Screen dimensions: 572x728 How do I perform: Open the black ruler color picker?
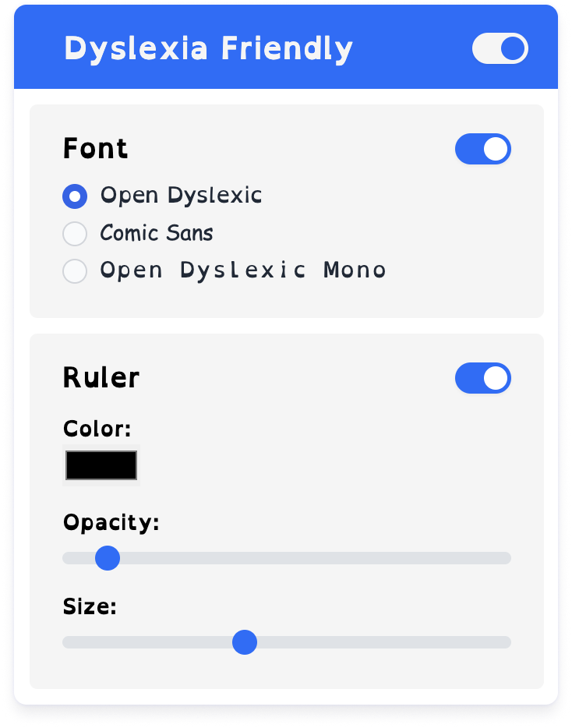tap(101, 465)
